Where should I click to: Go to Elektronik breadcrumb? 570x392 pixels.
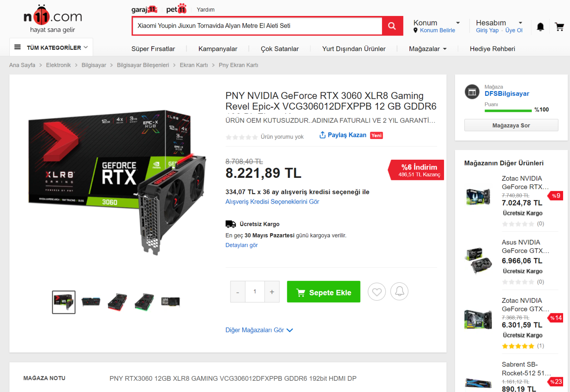coord(58,65)
